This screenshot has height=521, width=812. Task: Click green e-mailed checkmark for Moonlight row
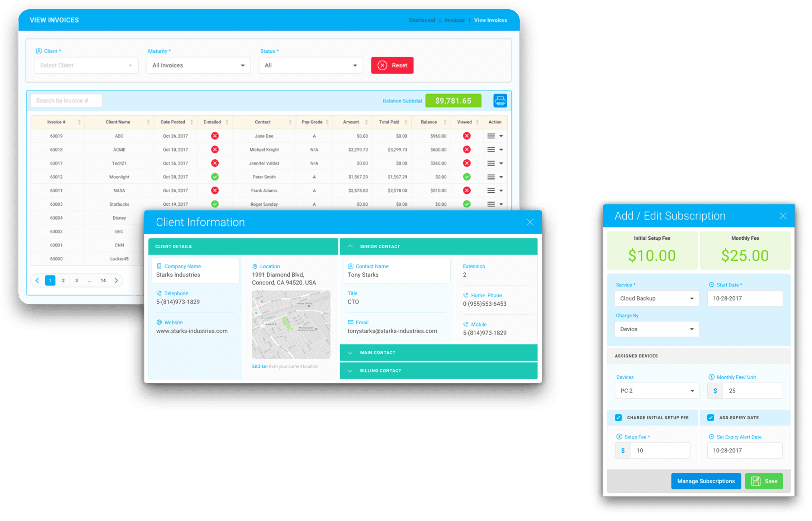(214, 177)
